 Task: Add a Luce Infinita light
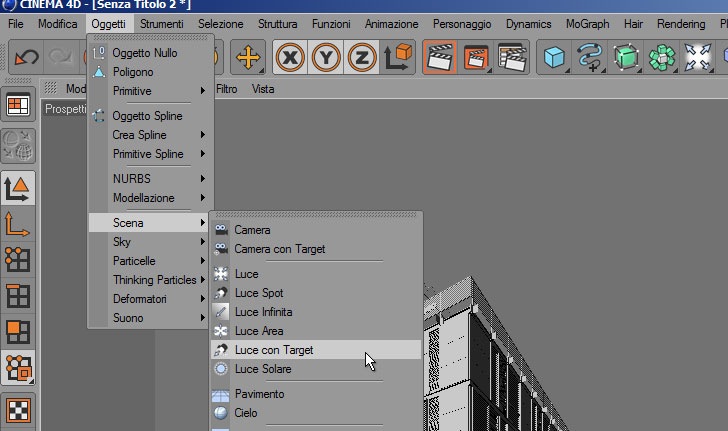pos(316,312)
